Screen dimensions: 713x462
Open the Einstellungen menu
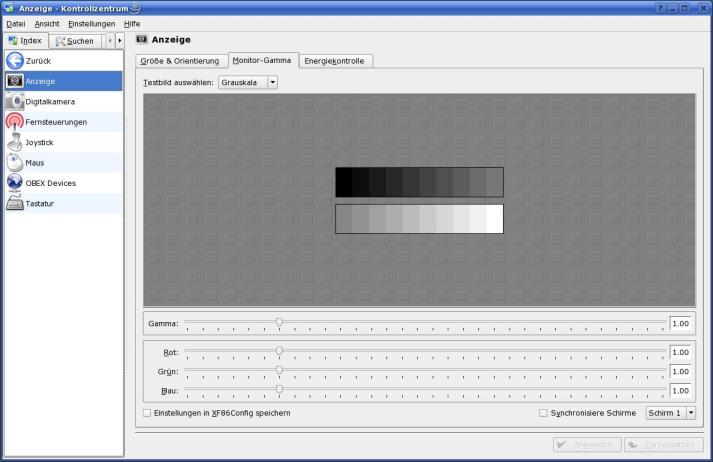[x=91, y=23]
